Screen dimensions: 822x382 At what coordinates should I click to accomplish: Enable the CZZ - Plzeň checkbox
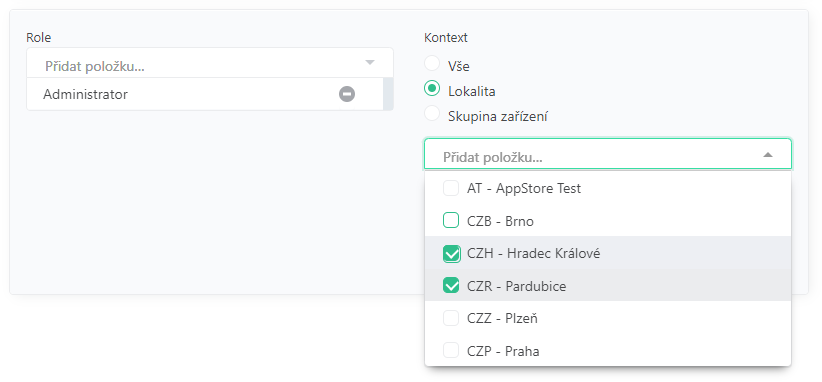point(451,318)
